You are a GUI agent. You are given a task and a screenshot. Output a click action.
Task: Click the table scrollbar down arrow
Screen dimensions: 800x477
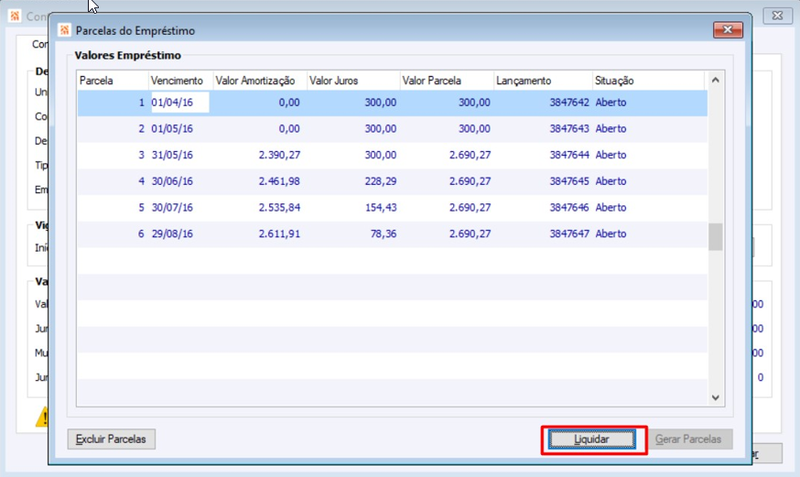715,397
